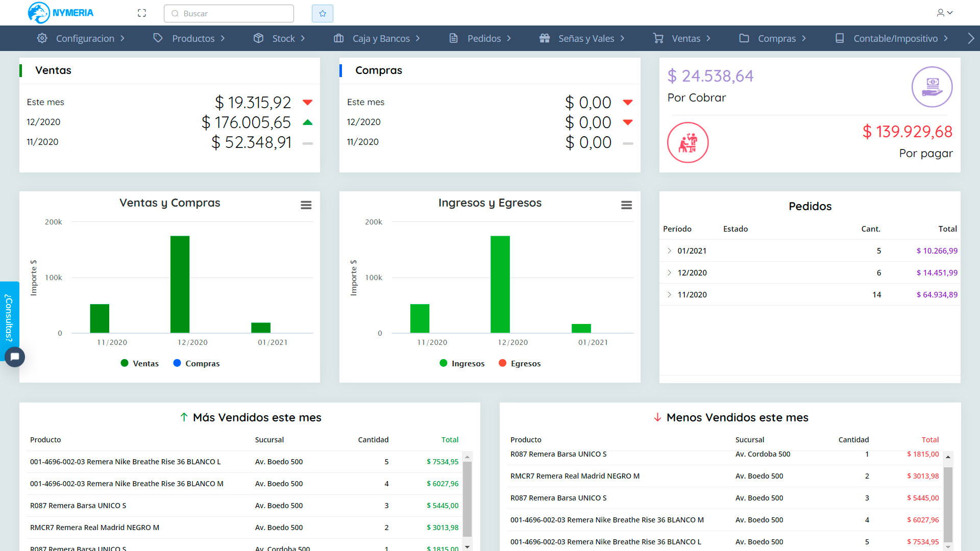Click Más Vendidos scrollbar up arrow
Screen dimensions: 980x551
click(x=467, y=457)
